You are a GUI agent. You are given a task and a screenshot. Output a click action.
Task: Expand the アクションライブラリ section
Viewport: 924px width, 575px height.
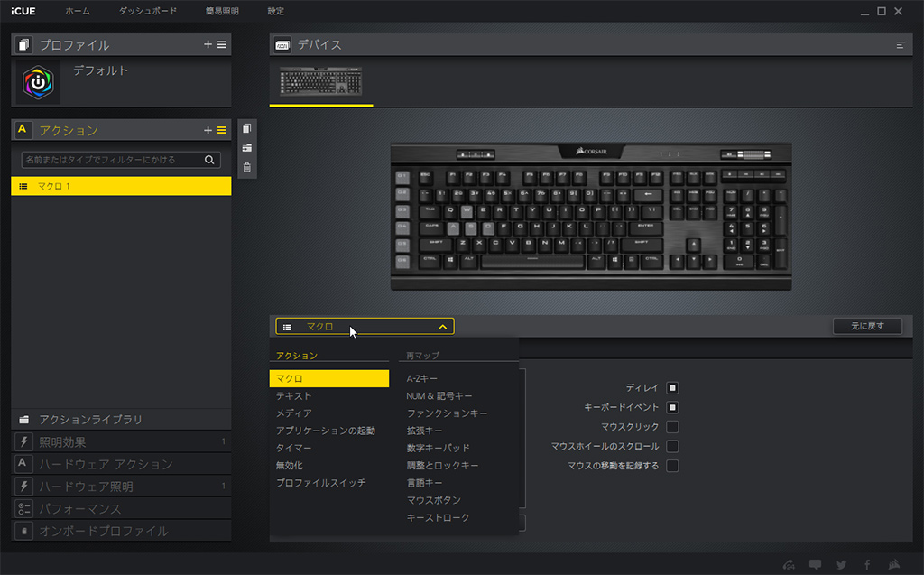pos(121,420)
